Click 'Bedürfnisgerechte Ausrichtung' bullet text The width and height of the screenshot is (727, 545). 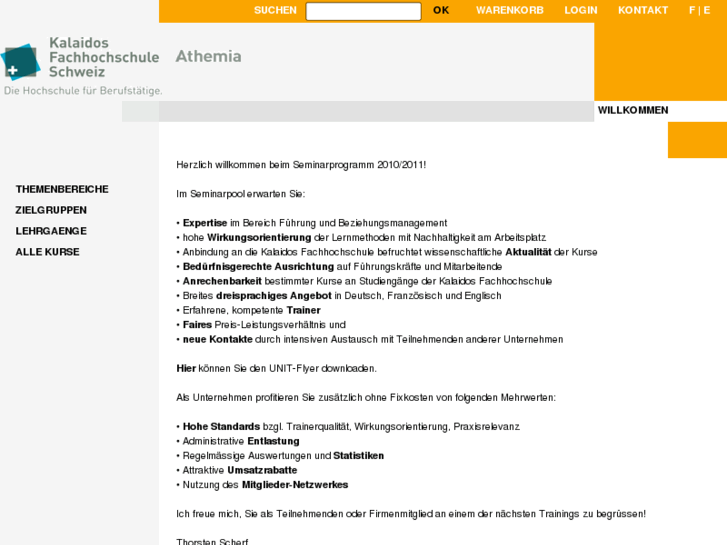point(258,267)
